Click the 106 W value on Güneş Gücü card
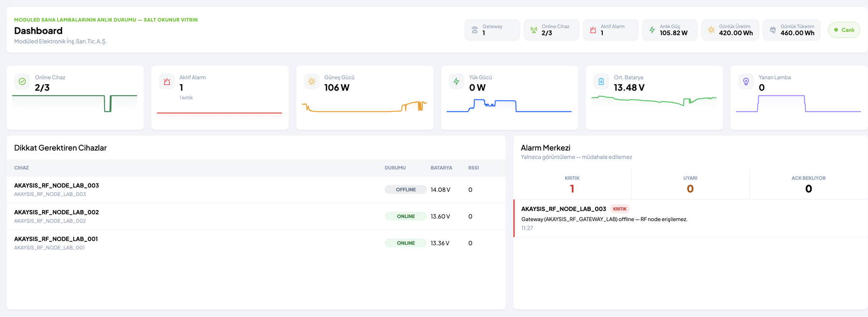This screenshot has height=317, width=868. [337, 88]
